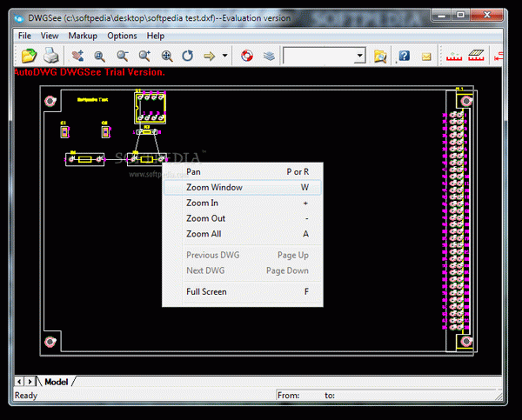This screenshot has width=522, height=420.
Task: Click the yellow email envelope icon
Action: click(x=426, y=57)
